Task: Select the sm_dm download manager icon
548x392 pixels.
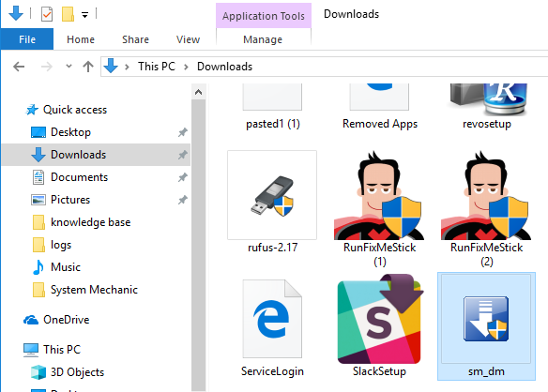Action: [x=486, y=319]
